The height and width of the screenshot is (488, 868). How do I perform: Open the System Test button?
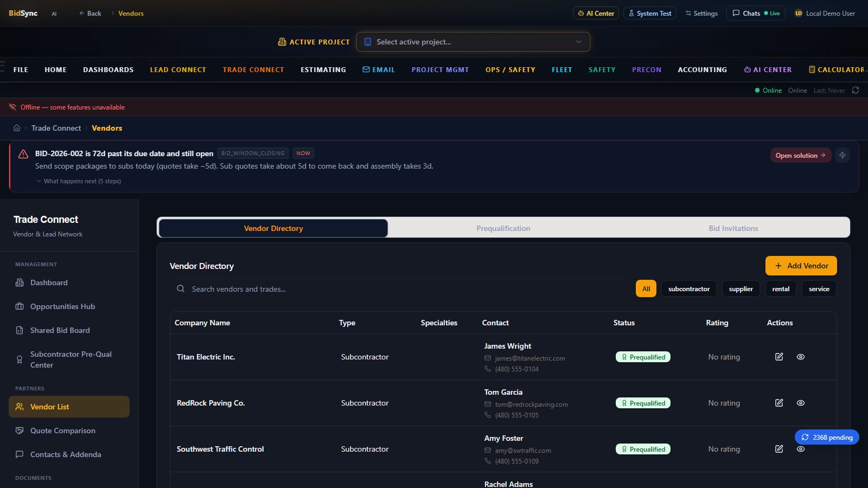tap(649, 13)
